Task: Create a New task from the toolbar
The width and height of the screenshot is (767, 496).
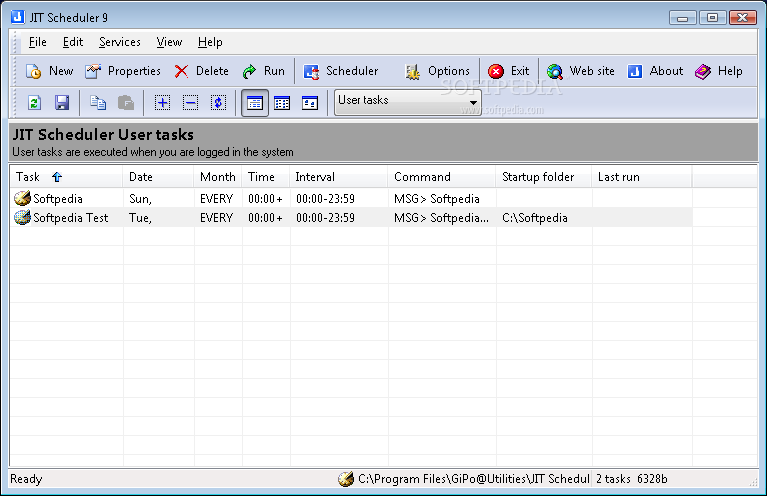Action: pos(49,71)
